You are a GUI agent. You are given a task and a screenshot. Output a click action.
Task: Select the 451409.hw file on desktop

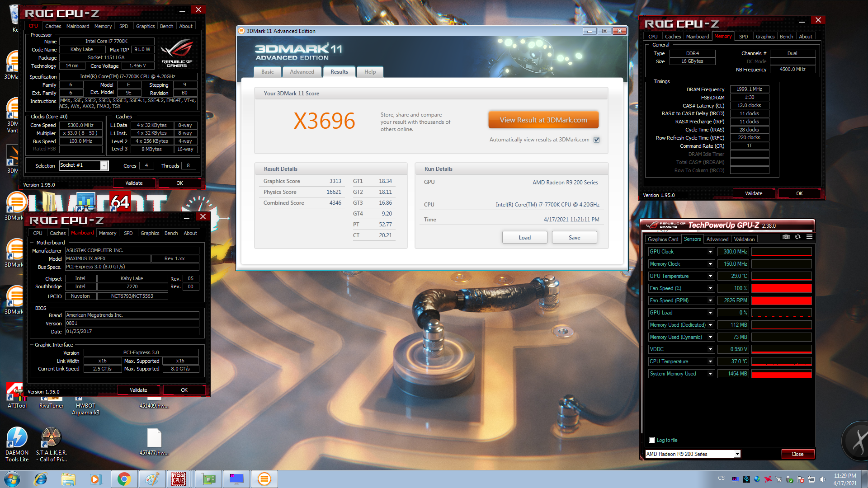(154, 403)
